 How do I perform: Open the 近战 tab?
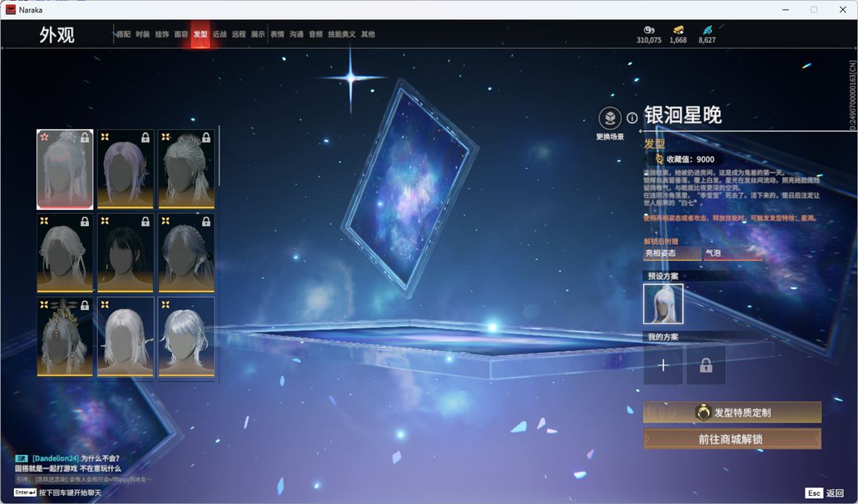pos(220,34)
